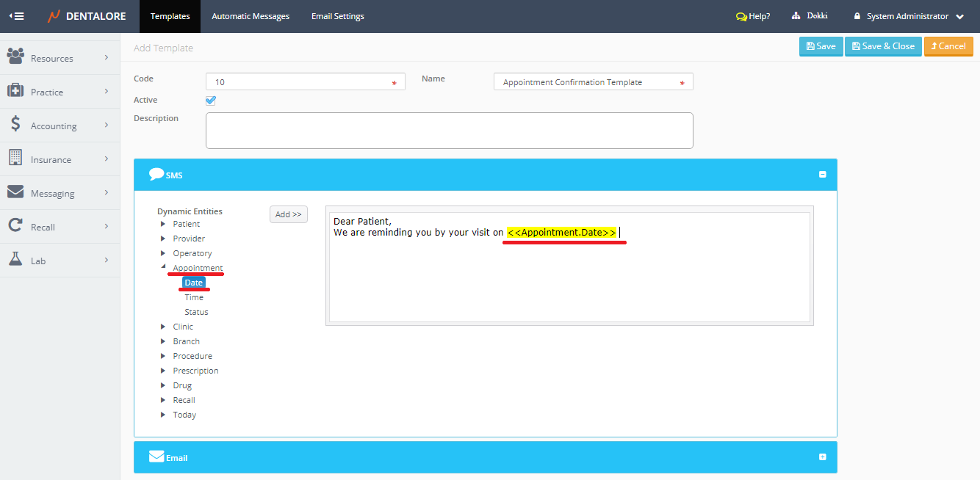980x480 pixels.
Task: Click into the Description text field
Action: coord(449,131)
